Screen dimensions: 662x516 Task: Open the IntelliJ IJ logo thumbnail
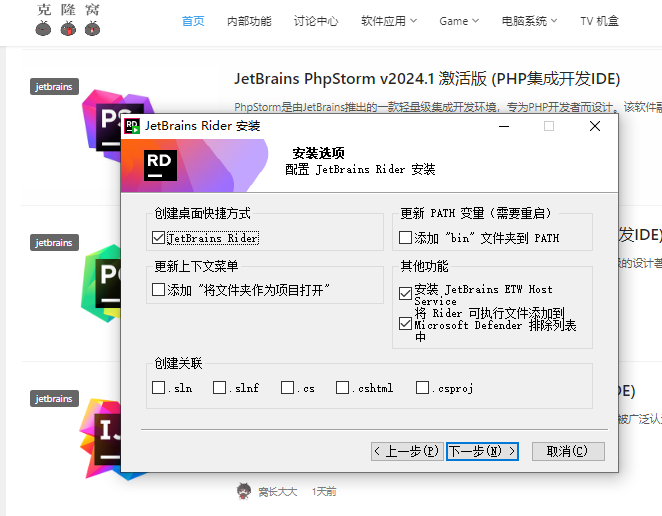[100, 437]
